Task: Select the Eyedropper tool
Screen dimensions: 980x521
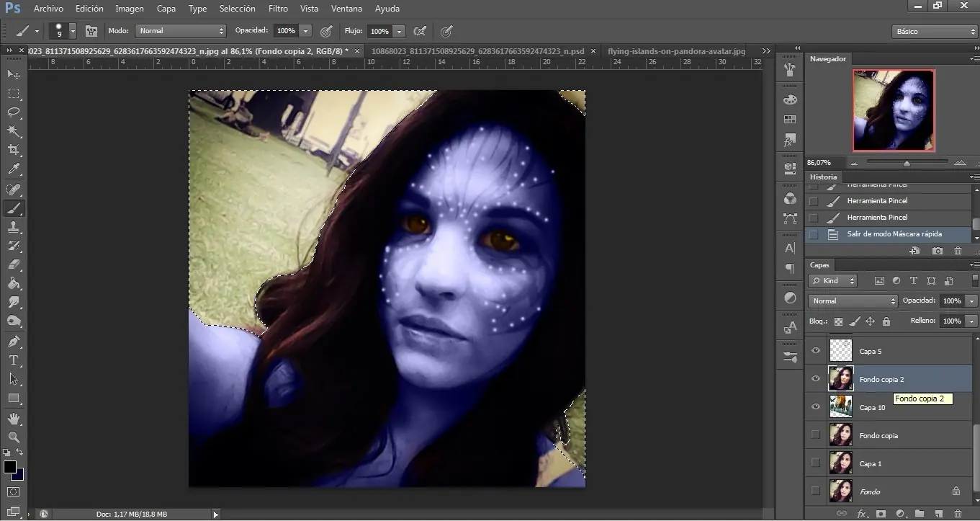Action: click(x=14, y=169)
